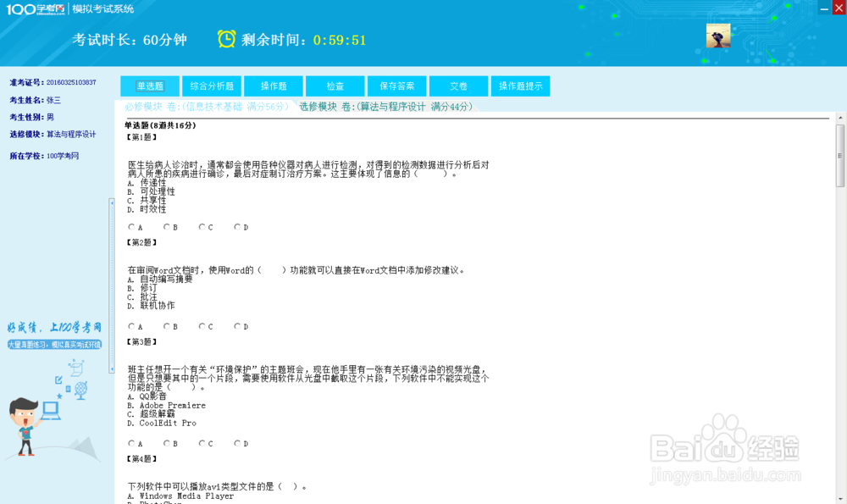Click the alarm clock icon beside remaining time
847x504 pixels.
point(226,39)
